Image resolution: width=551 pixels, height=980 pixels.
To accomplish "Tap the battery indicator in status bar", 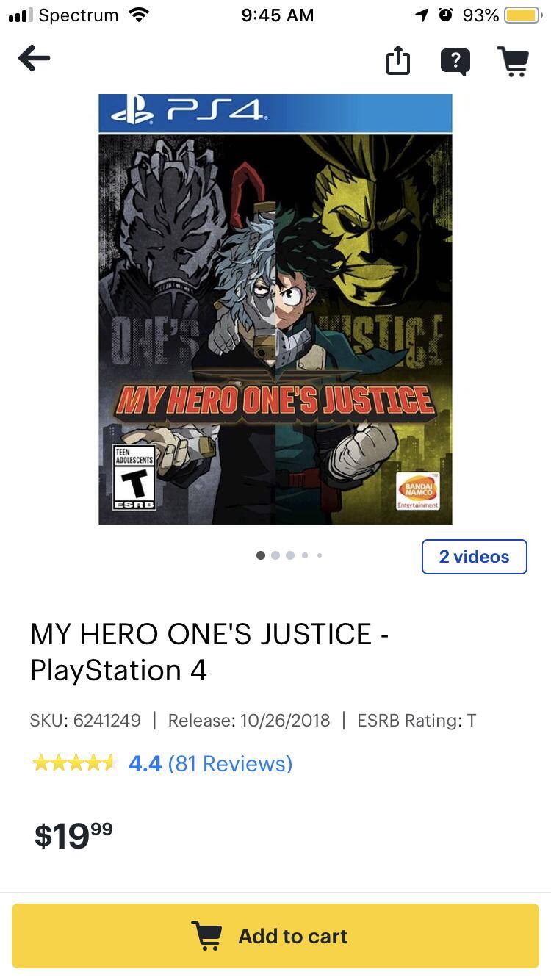I will click(523, 15).
